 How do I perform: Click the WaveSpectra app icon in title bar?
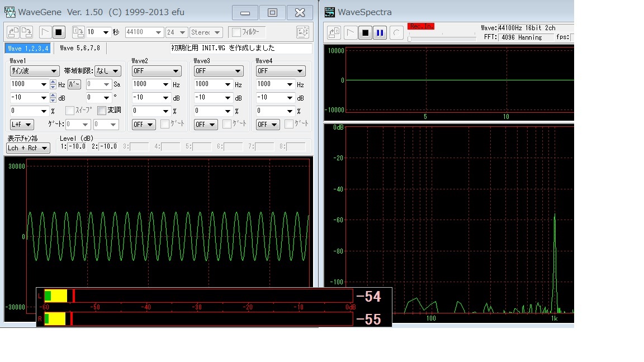[x=329, y=12]
